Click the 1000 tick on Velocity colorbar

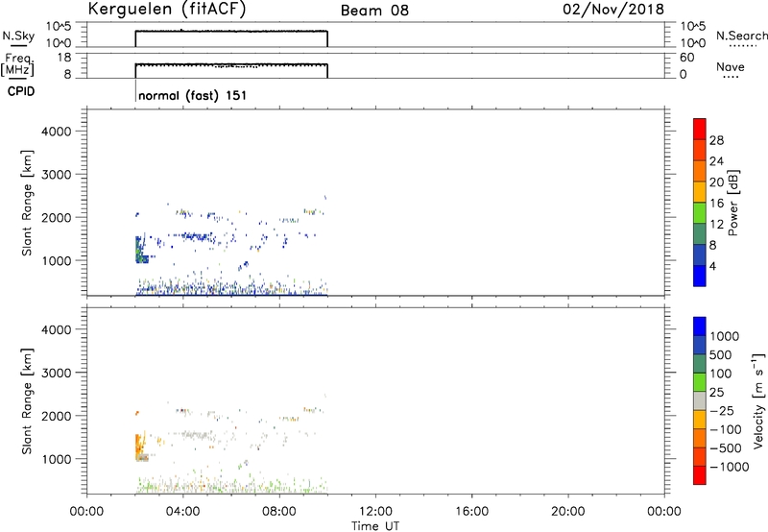tap(724, 336)
